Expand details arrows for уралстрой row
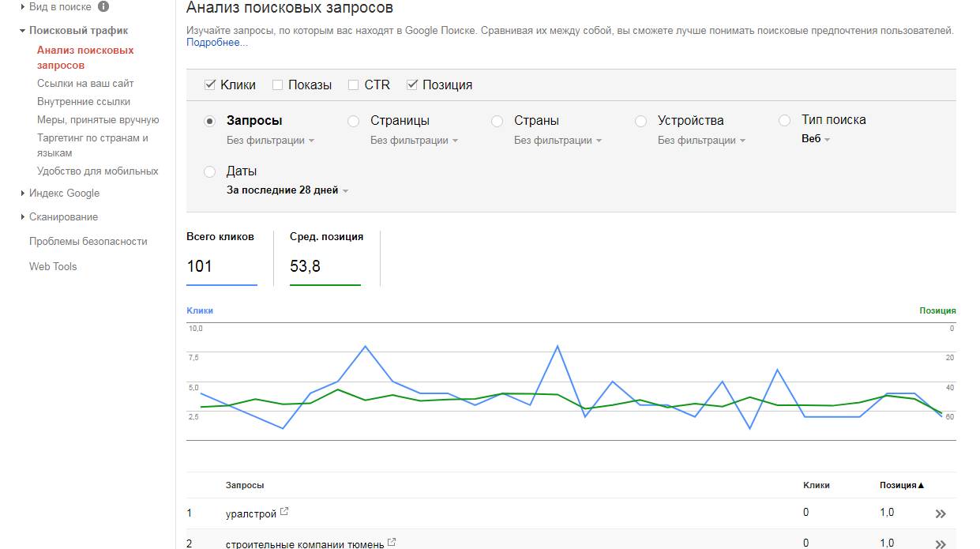Viewport: 980px width, 549px height. point(940,513)
